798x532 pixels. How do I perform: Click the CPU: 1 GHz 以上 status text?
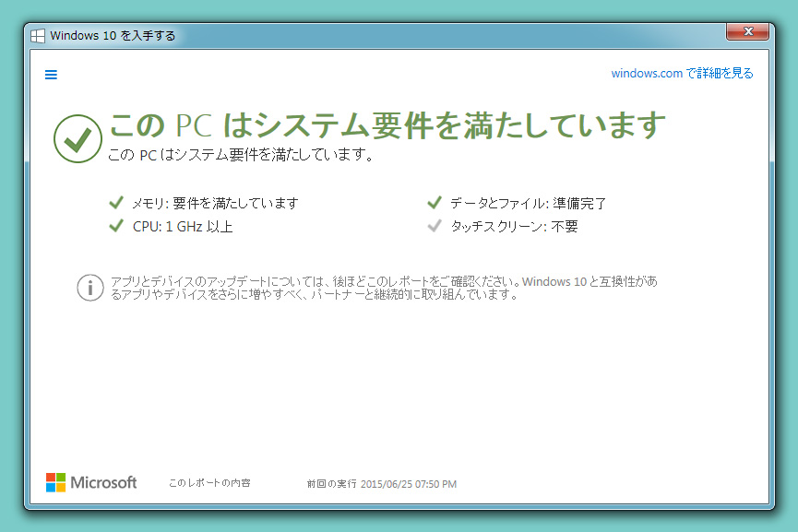183,227
